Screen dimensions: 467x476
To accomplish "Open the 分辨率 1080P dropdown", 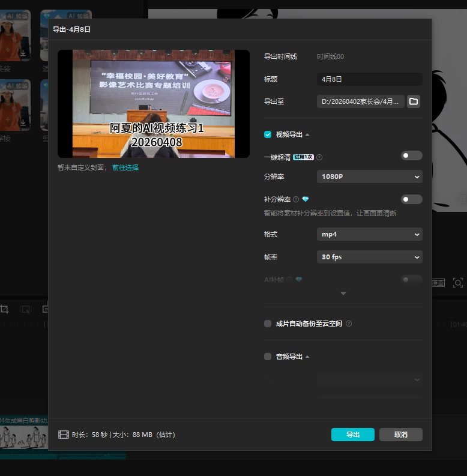I will coord(370,176).
